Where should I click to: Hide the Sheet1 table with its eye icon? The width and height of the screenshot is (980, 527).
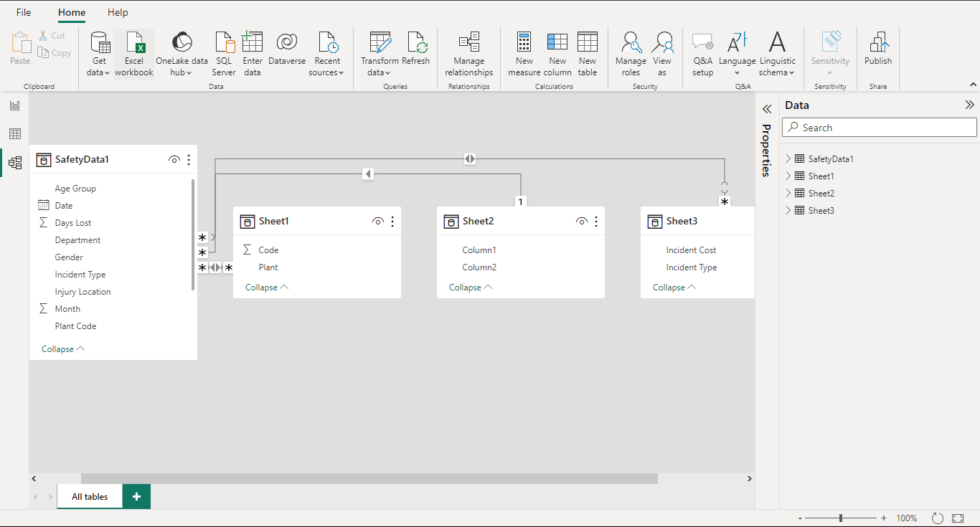[378, 221]
